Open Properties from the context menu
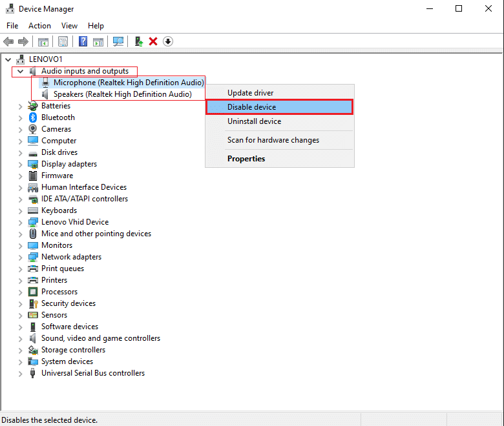The width and height of the screenshot is (504, 426). 246,159
